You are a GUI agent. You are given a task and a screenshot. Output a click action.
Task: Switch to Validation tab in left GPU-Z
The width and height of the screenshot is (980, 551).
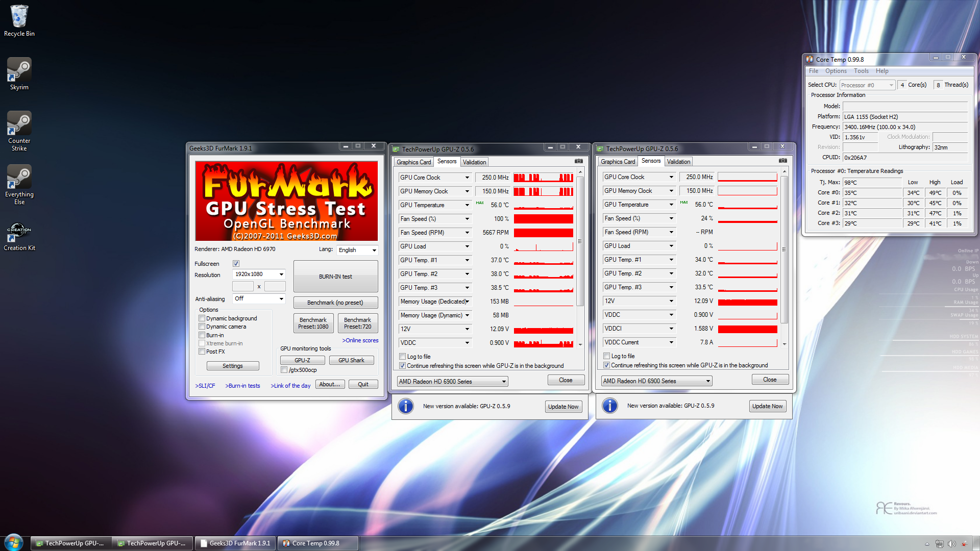click(x=475, y=162)
